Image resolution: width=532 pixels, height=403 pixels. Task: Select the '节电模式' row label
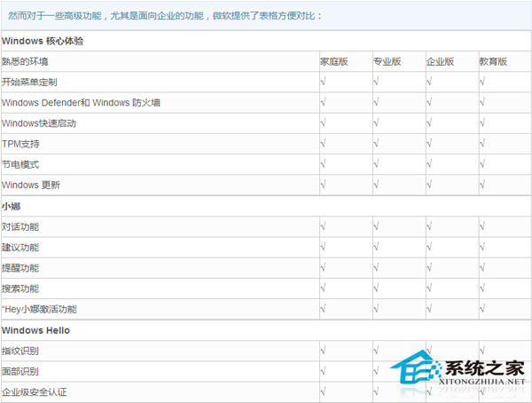click(x=20, y=164)
